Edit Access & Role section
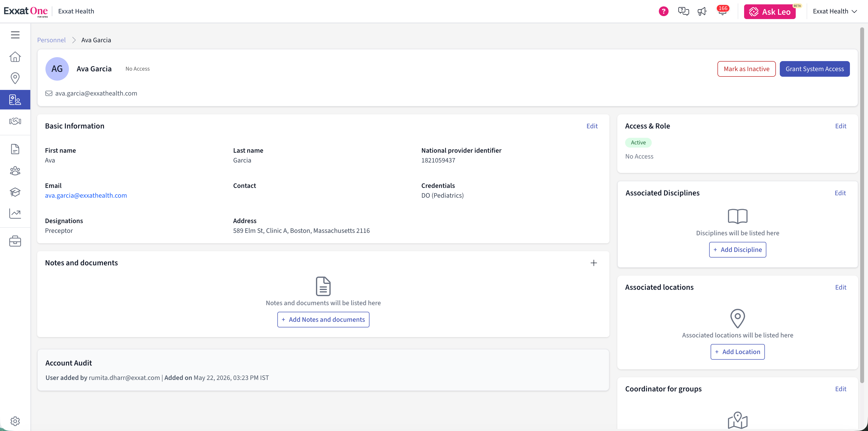The width and height of the screenshot is (868, 431). coord(840,126)
